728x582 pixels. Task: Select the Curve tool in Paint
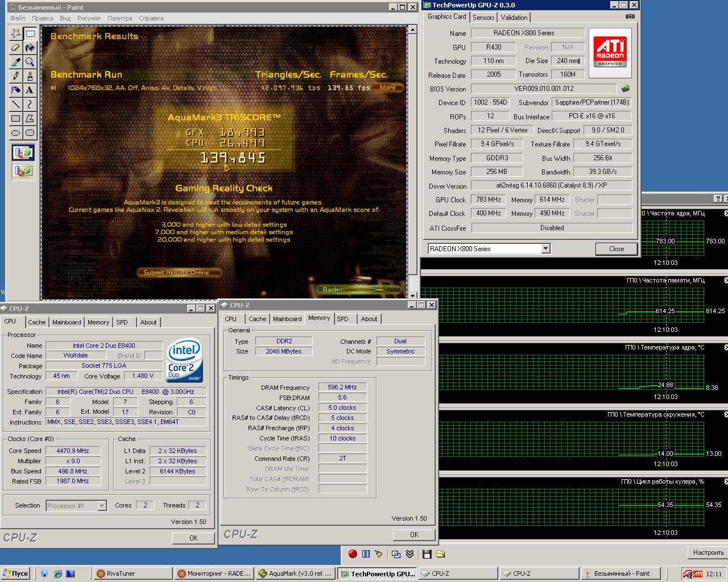click(x=30, y=104)
